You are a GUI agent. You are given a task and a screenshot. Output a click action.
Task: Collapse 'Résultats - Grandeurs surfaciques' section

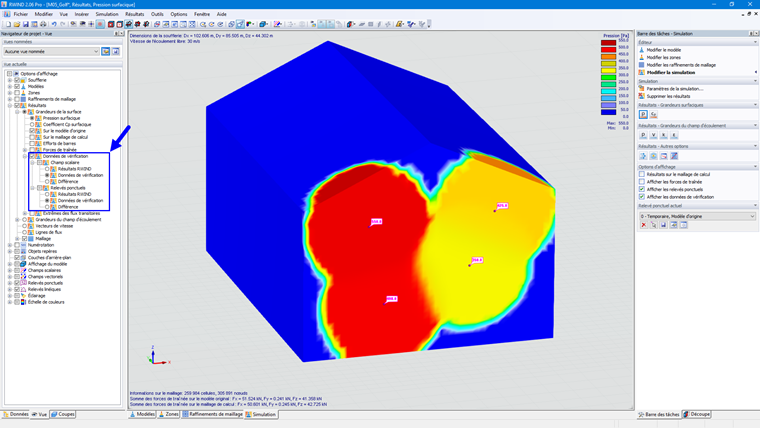click(755, 105)
